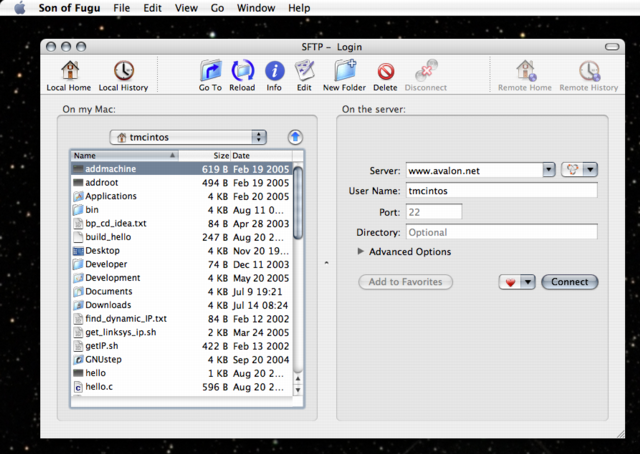Click Add to Favorites button
Viewport: 640px width, 454px height.
coord(405,282)
